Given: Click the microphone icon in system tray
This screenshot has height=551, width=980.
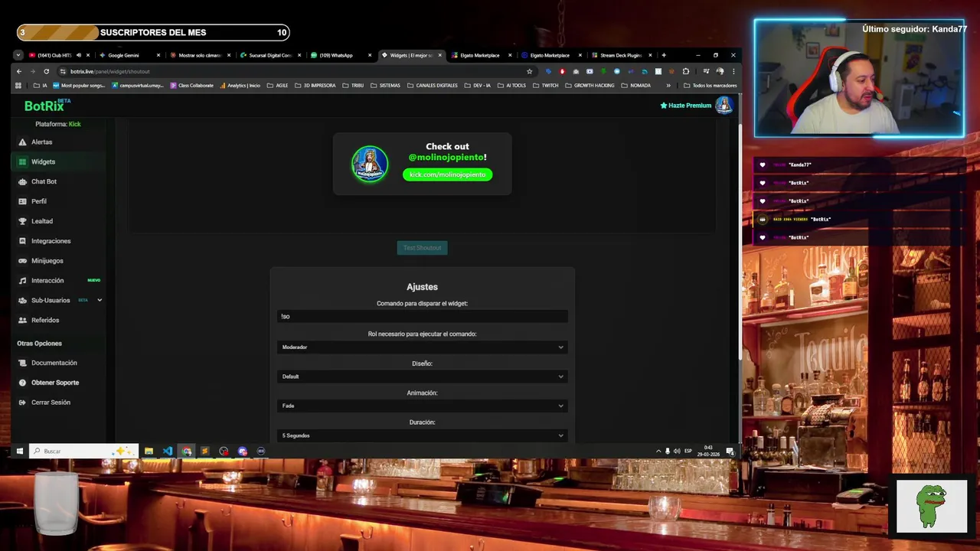Looking at the screenshot, I should (668, 451).
